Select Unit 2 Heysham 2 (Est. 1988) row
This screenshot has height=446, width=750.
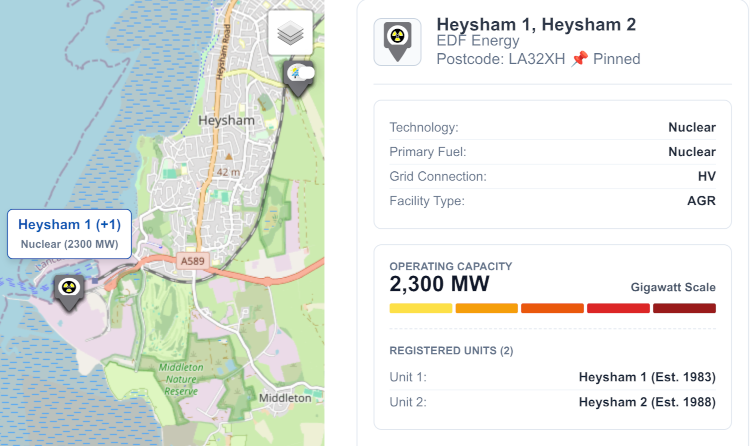pos(552,402)
